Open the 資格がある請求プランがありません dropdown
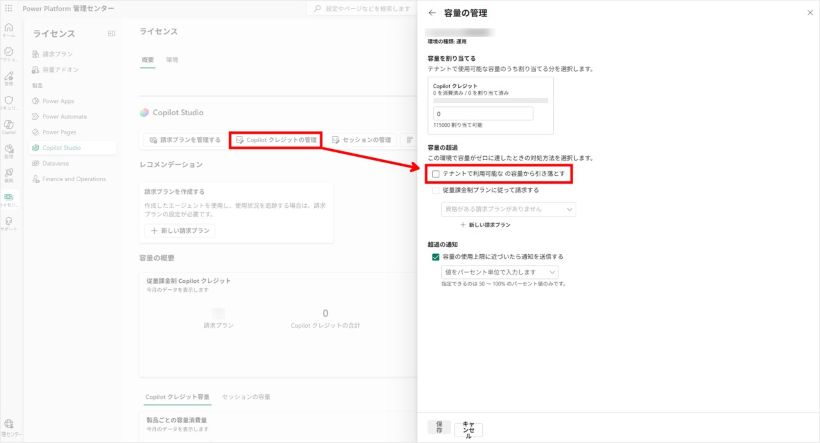Screen dimensions: 820x443 pyautogui.click(x=508, y=209)
